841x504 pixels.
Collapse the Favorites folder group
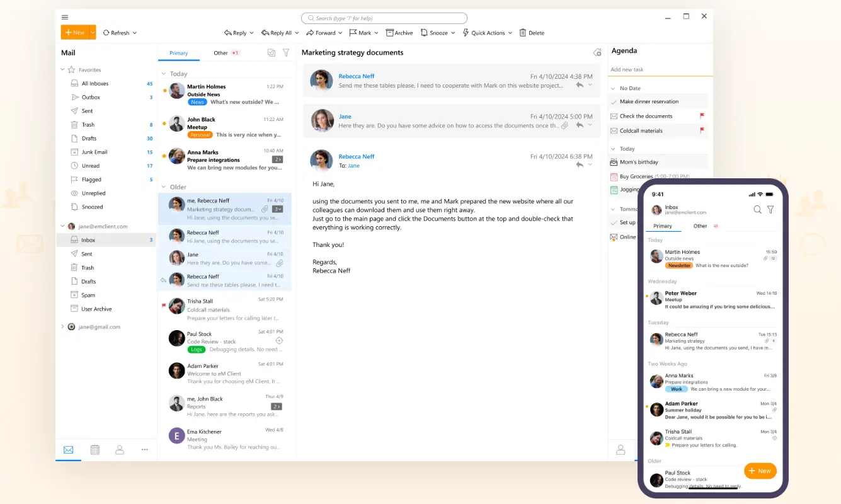62,70
